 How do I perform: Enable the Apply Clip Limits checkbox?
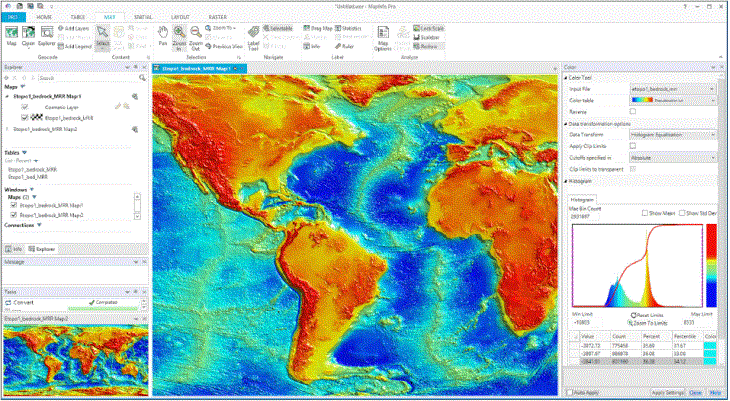632,146
